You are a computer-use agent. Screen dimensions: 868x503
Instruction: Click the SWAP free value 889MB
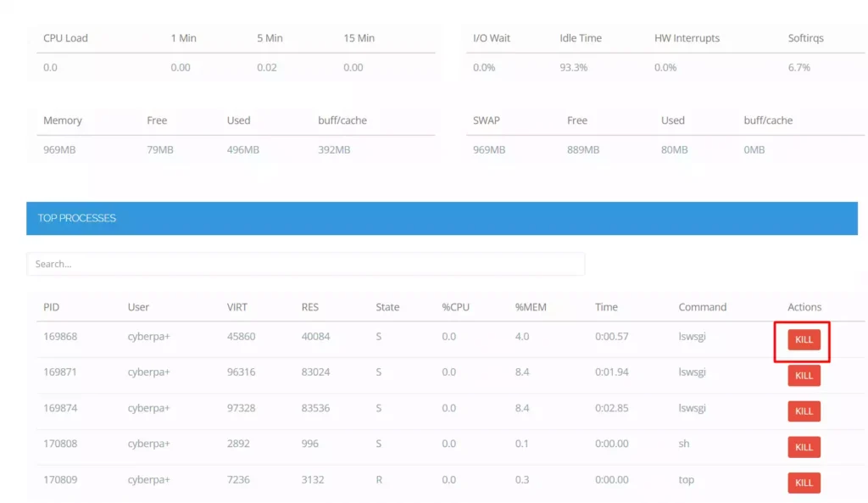pos(583,149)
